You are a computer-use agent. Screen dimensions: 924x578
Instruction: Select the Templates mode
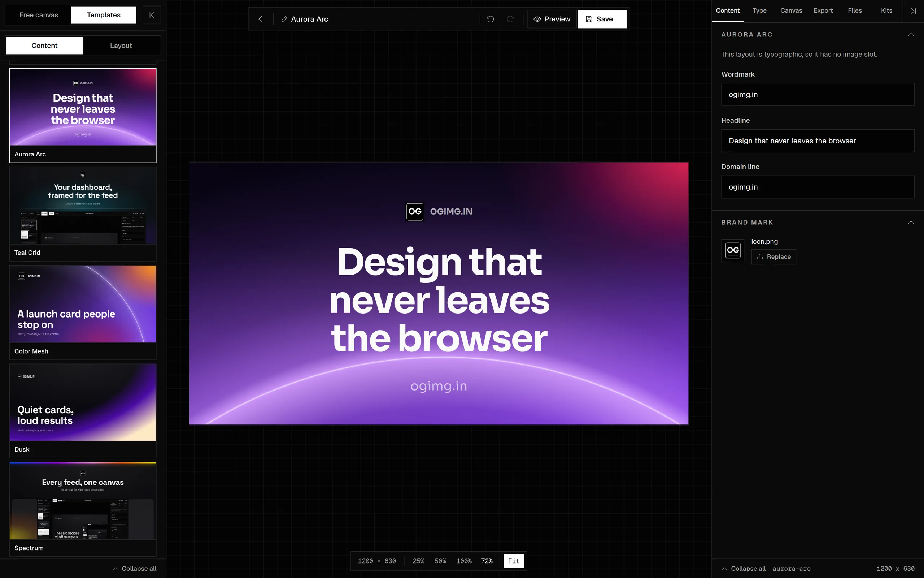coord(104,15)
